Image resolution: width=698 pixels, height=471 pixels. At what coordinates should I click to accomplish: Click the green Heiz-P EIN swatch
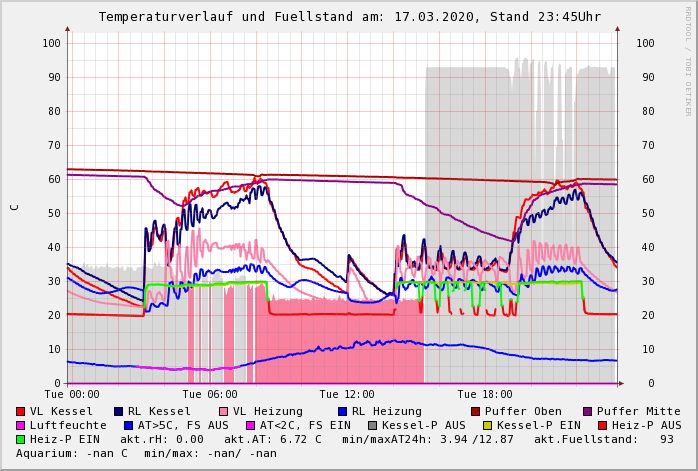coord(21,439)
